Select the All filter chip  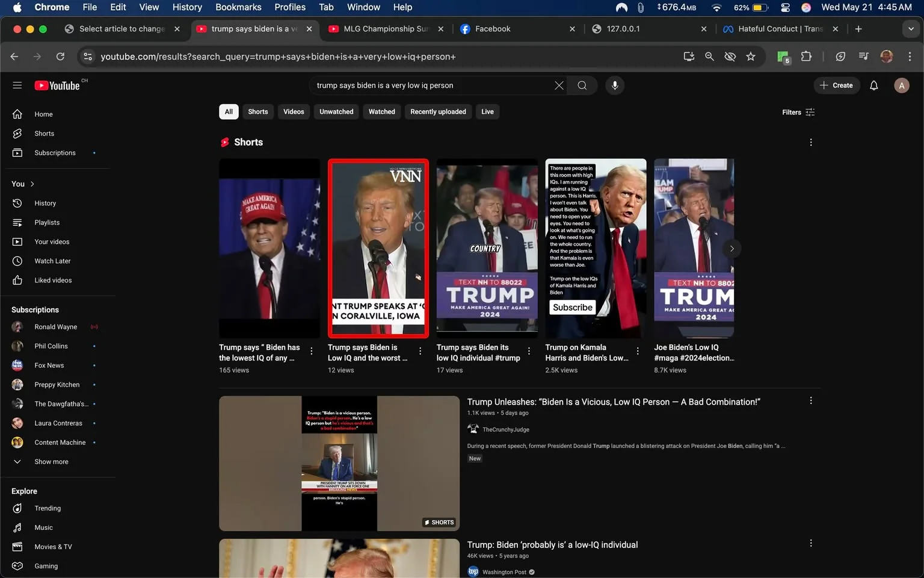(229, 111)
